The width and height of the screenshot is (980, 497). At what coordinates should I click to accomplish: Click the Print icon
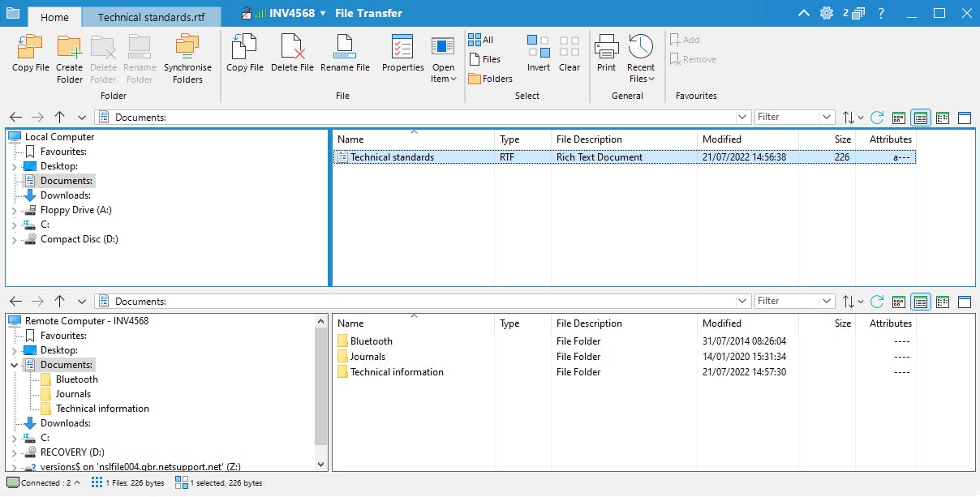(607, 46)
